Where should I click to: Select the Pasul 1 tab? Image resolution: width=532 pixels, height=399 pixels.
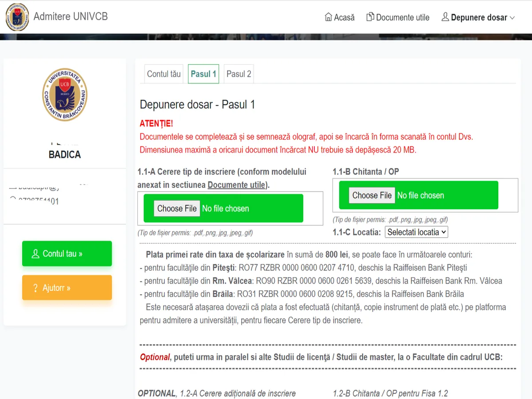(x=203, y=74)
